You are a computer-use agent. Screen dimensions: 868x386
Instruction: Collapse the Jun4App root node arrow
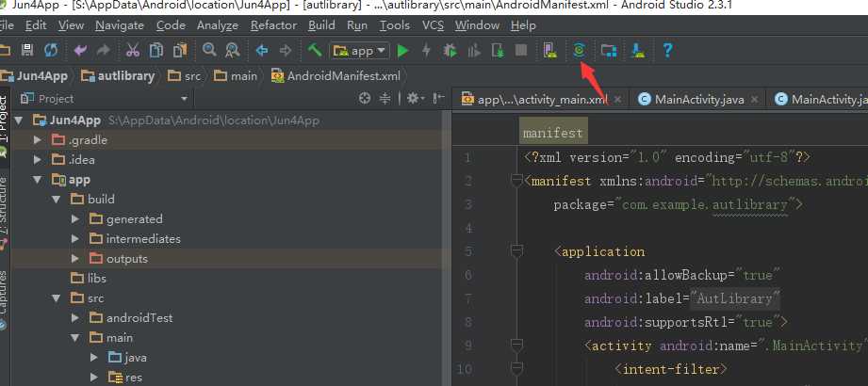pos(20,121)
